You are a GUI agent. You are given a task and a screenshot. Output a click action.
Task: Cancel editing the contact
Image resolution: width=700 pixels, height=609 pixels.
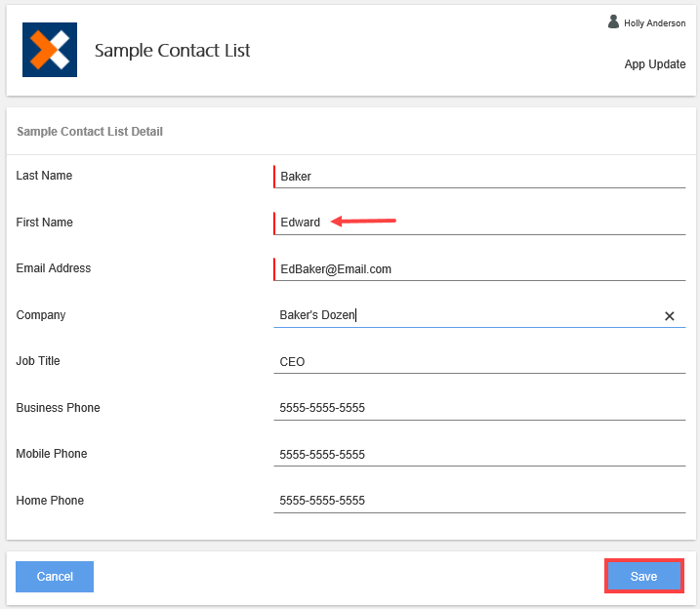[x=55, y=577]
